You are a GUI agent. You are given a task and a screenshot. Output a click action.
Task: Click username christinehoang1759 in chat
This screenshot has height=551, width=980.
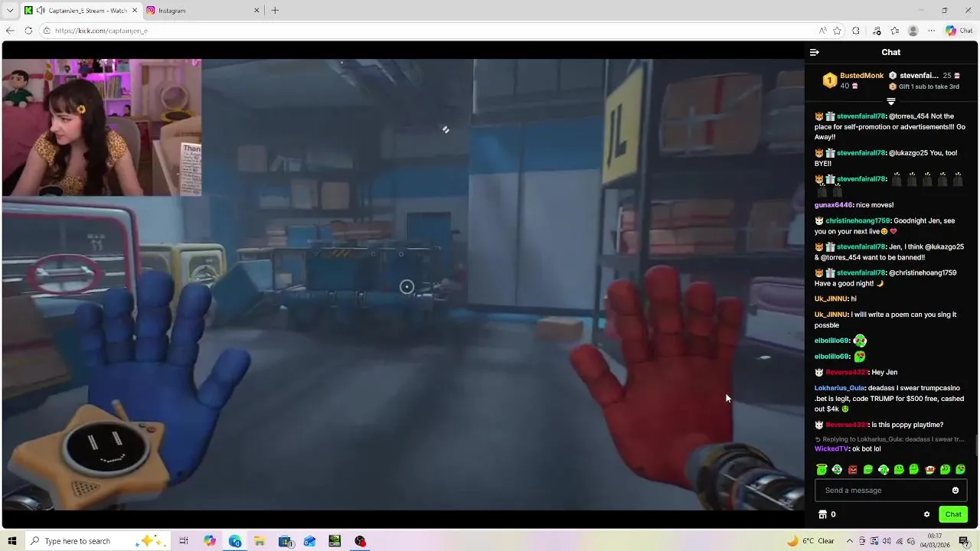coord(857,220)
